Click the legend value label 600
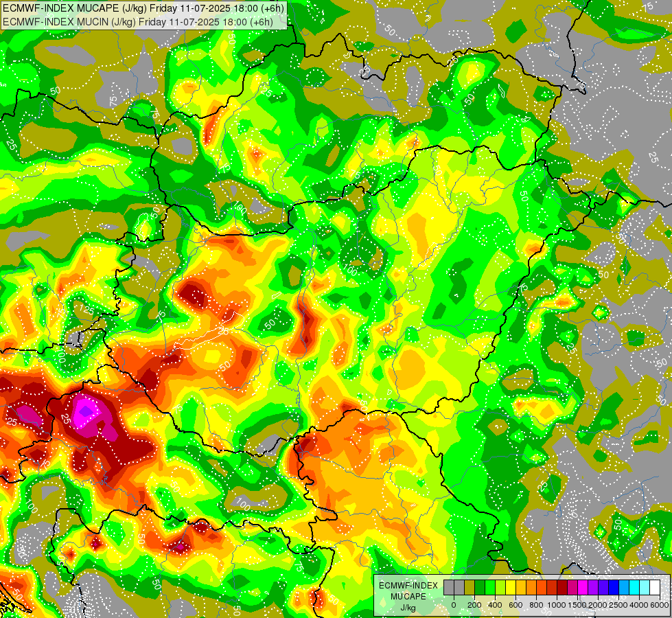This screenshot has width=672, height=618. [515, 605]
